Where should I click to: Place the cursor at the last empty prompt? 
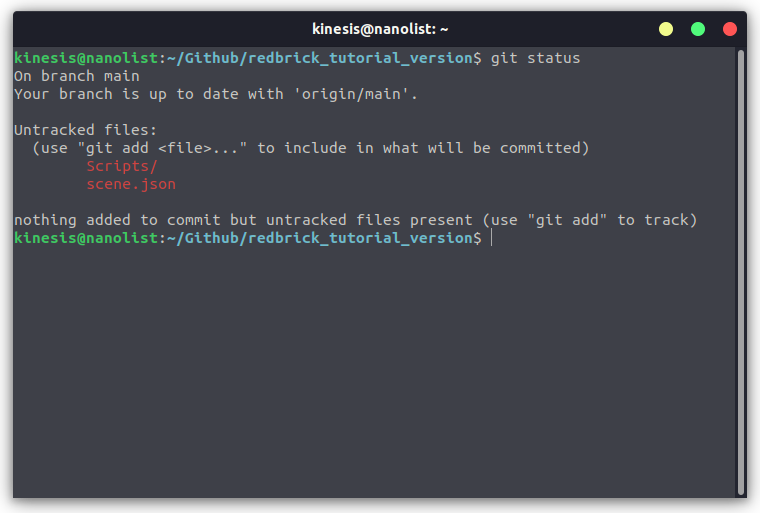(x=491, y=238)
